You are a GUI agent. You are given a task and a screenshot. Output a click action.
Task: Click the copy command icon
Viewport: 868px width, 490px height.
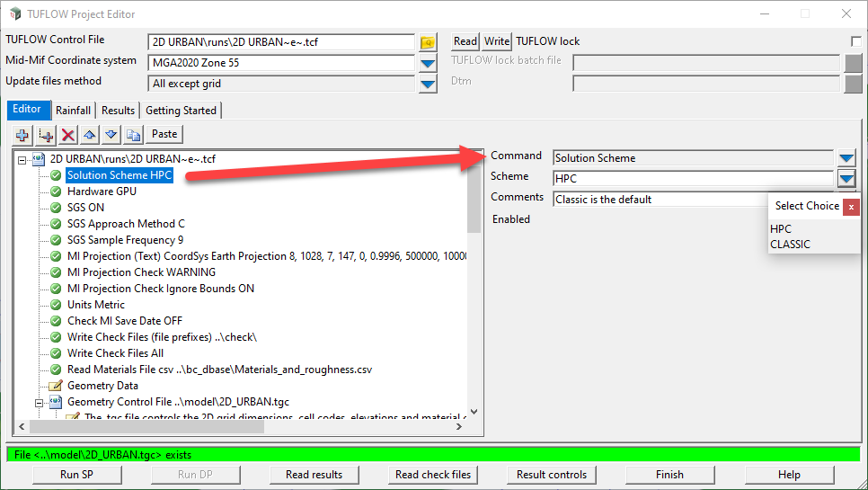[x=133, y=135]
